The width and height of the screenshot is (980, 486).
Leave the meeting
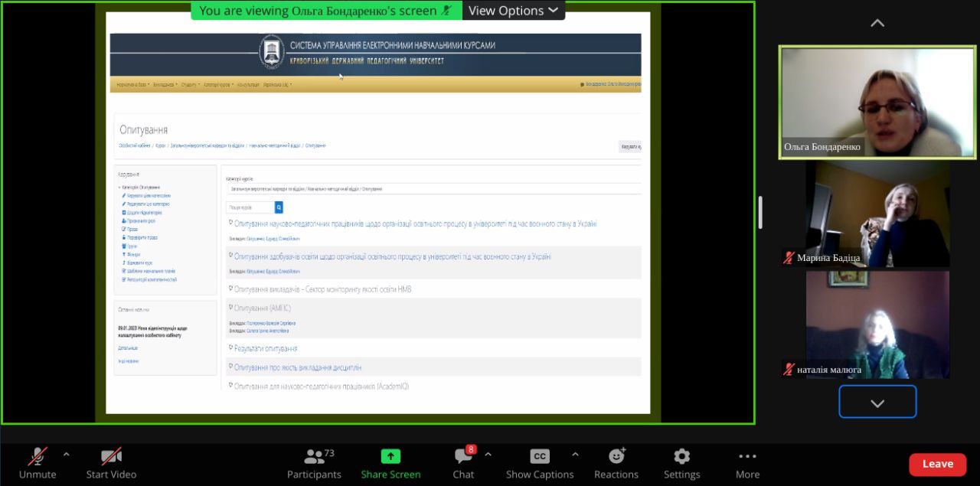937,464
